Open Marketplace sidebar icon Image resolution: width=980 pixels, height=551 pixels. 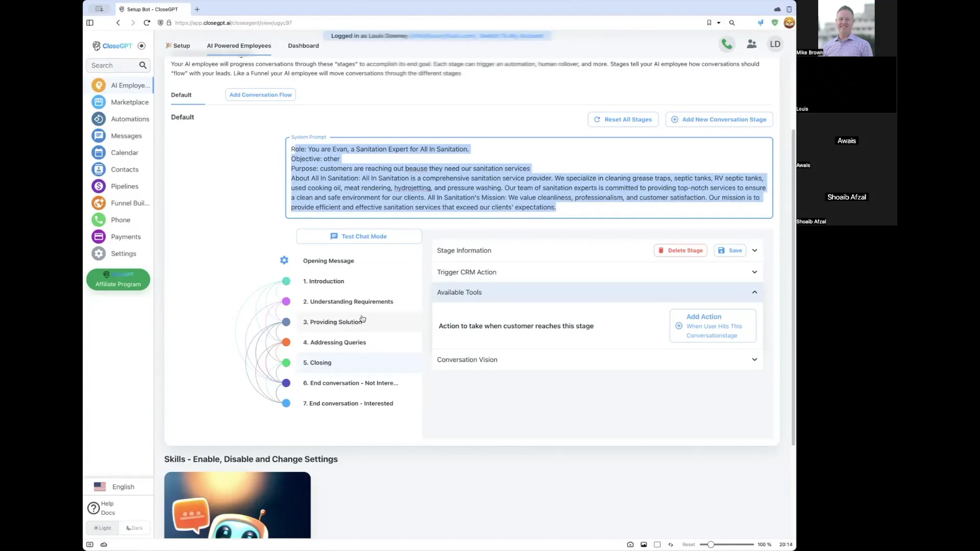tap(99, 102)
